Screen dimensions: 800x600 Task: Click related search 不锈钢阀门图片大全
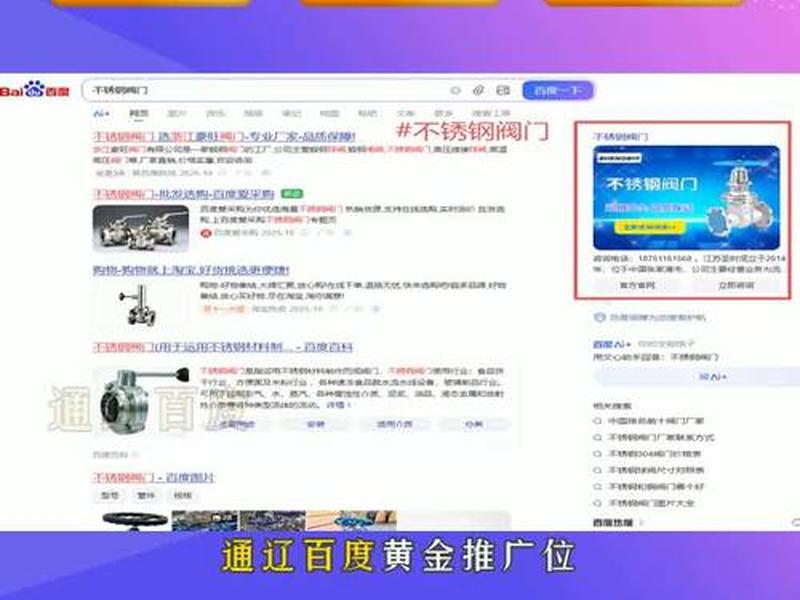[652, 503]
